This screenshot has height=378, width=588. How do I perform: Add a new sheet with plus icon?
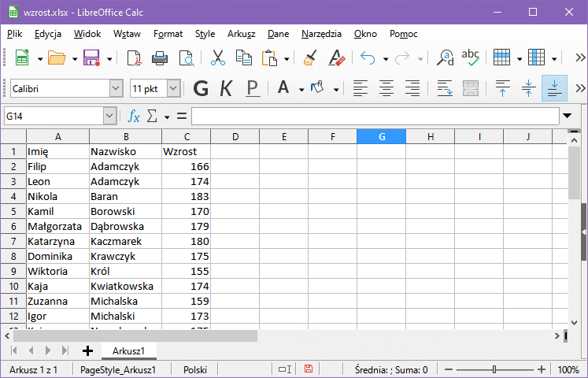(x=87, y=350)
